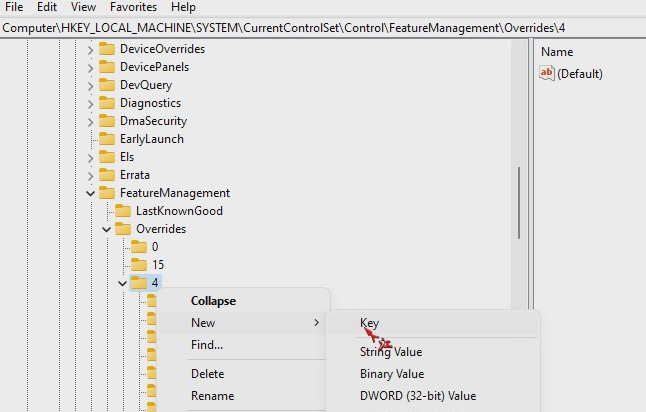Select the EarlyLaunch tree label
The width and height of the screenshot is (646, 412).
click(152, 139)
